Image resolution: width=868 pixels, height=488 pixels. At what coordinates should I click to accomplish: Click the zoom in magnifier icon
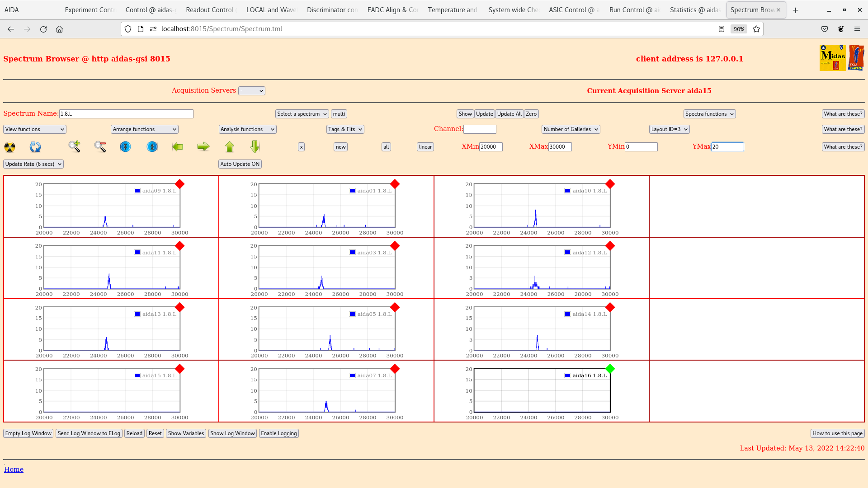pyautogui.click(x=74, y=146)
